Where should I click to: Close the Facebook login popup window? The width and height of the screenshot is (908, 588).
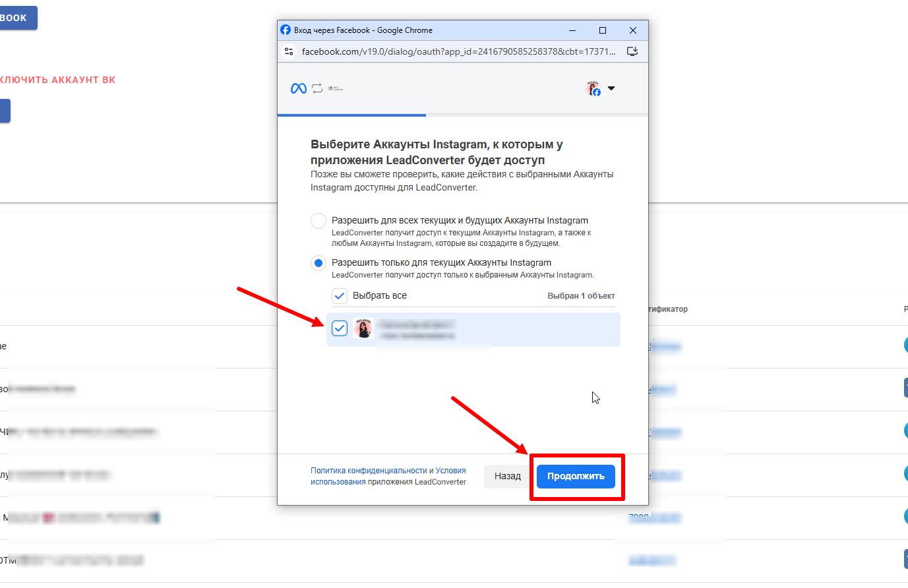632,30
